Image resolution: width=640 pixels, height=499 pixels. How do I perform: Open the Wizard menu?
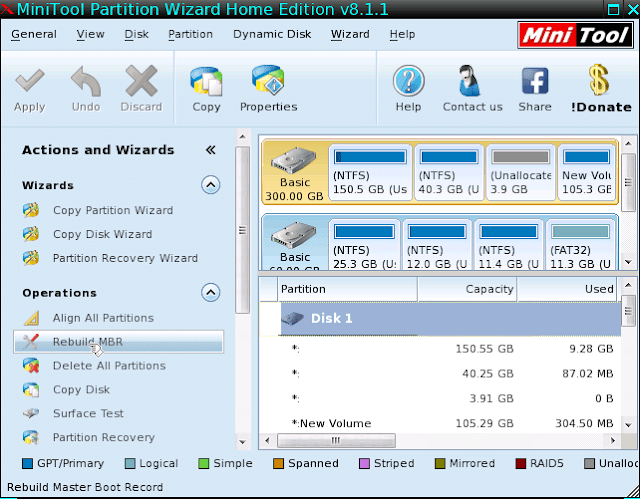pyautogui.click(x=350, y=34)
